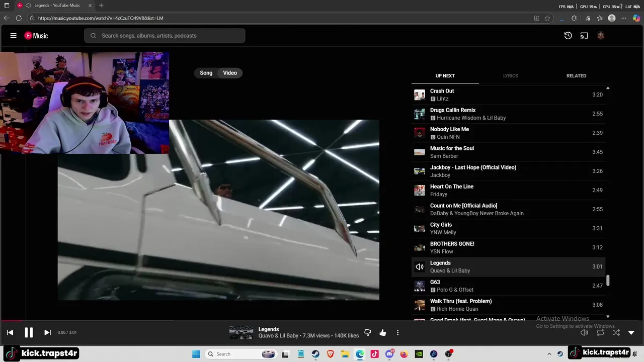Cast to a device icon

[584, 36]
